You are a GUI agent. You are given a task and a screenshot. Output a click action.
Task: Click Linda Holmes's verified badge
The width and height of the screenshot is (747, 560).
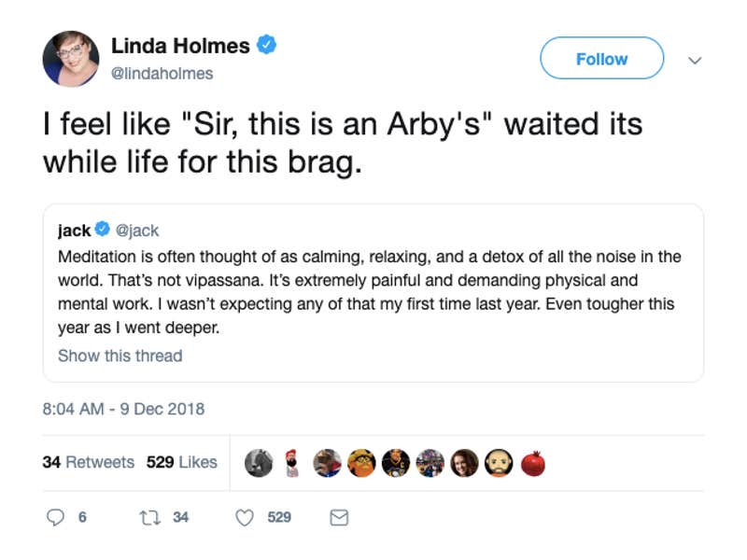265,44
